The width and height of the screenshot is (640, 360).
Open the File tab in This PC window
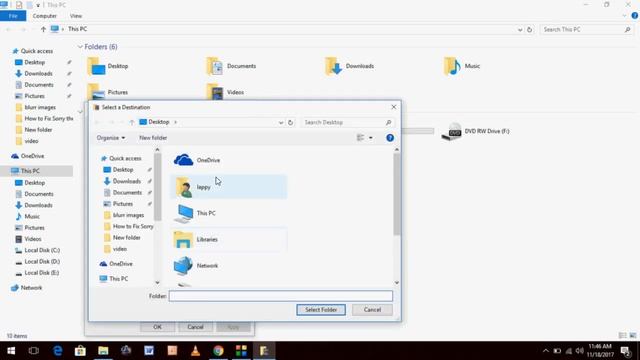tap(13, 16)
